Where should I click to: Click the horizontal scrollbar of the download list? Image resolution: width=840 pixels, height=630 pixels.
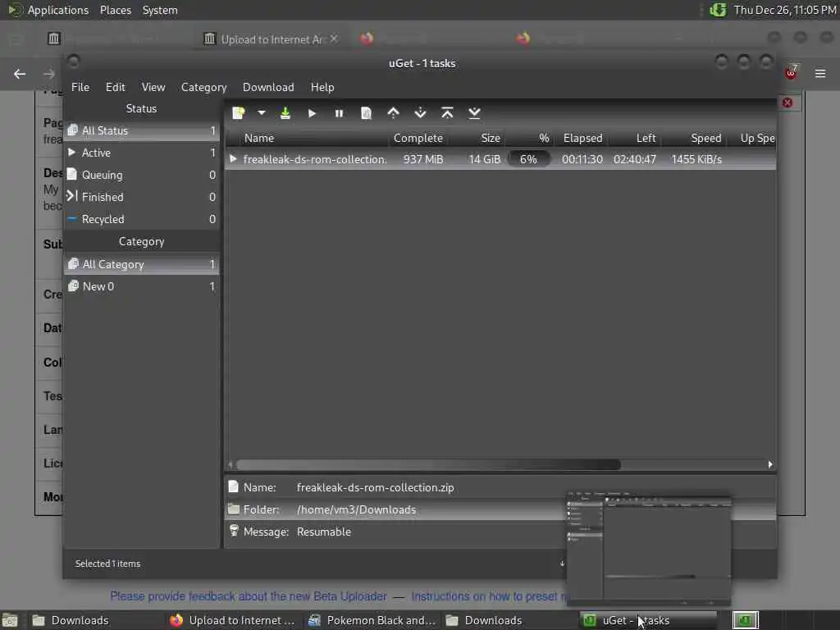428,464
